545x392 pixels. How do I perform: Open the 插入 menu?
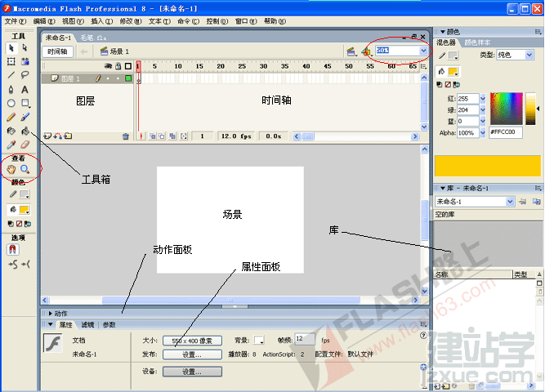point(102,21)
